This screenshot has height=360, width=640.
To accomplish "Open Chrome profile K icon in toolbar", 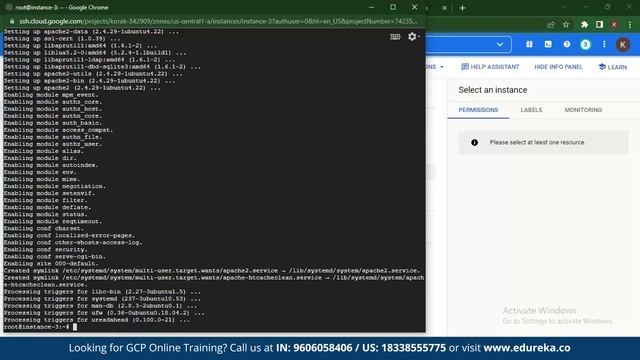I will click(614, 24).
